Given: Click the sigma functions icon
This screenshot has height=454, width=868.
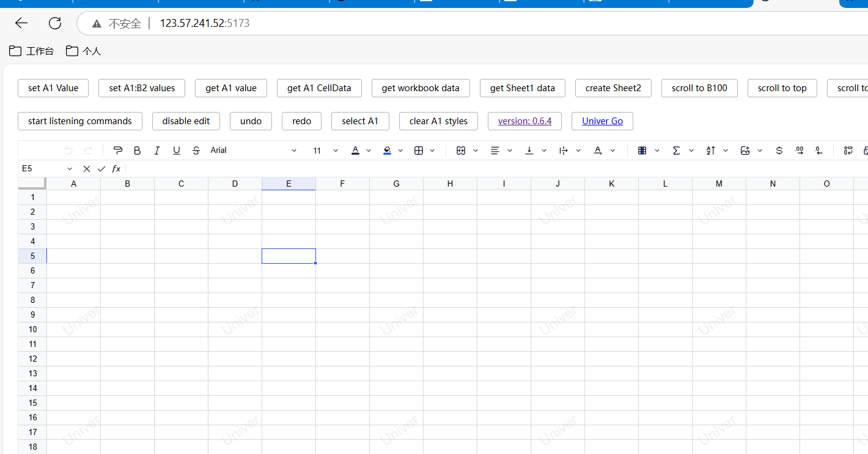Looking at the screenshot, I should click(677, 151).
